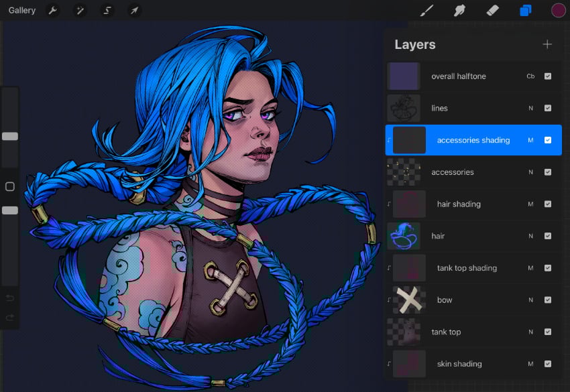
Task: Select the 'overall halftone' layer name
Action: click(459, 76)
